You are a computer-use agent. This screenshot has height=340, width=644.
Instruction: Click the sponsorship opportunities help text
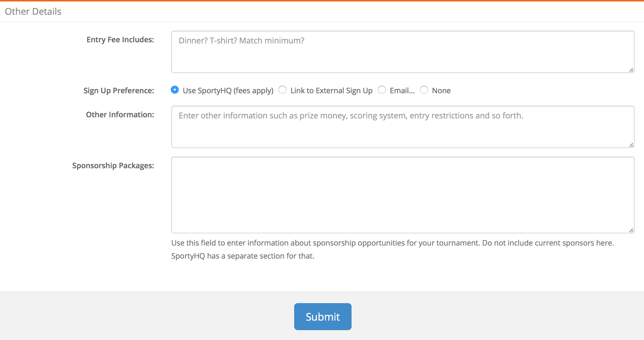(393, 249)
